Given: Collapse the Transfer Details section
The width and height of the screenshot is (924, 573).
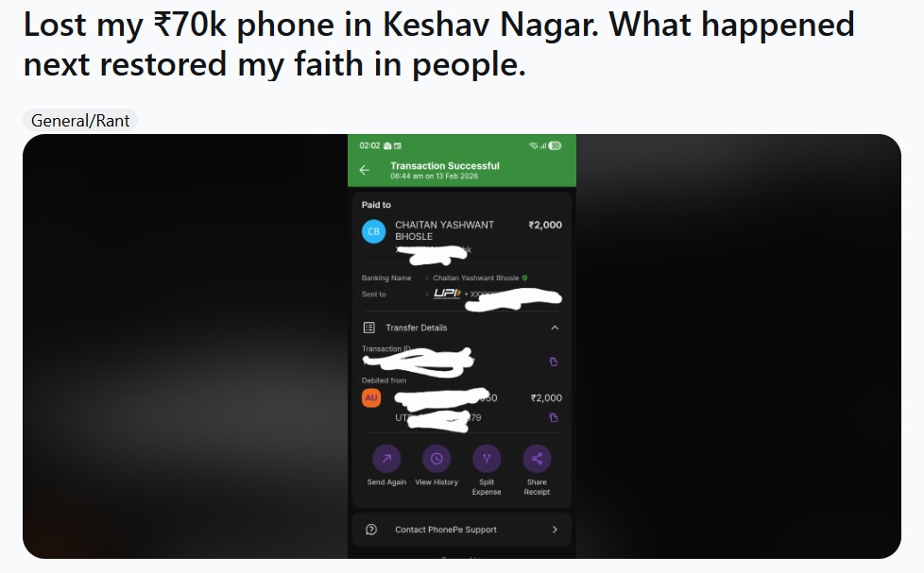Looking at the screenshot, I should click(x=555, y=328).
